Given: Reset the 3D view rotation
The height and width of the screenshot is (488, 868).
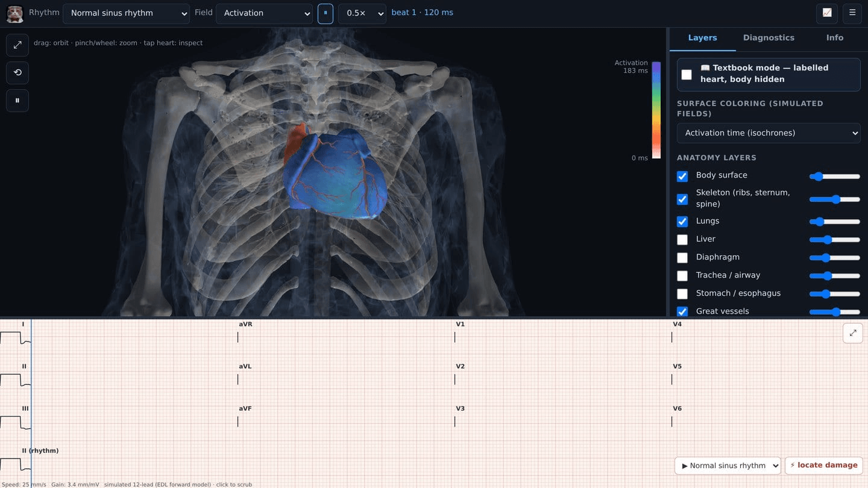Looking at the screenshot, I should [17, 72].
